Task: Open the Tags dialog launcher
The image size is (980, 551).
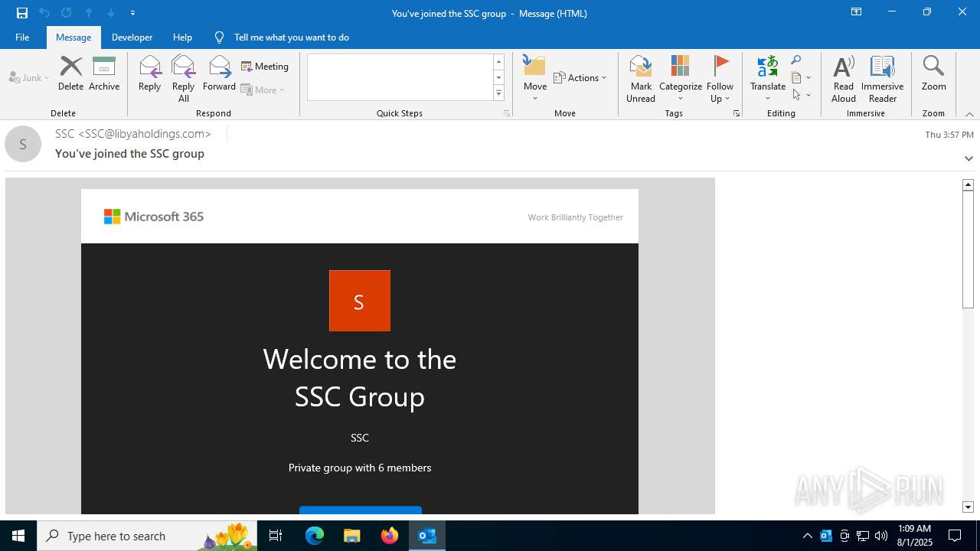Action: (737, 113)
